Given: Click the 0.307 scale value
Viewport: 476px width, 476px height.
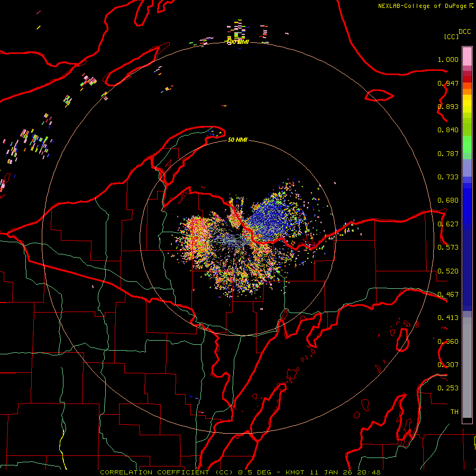Looking at the screenshot, I should pos(448,365).
